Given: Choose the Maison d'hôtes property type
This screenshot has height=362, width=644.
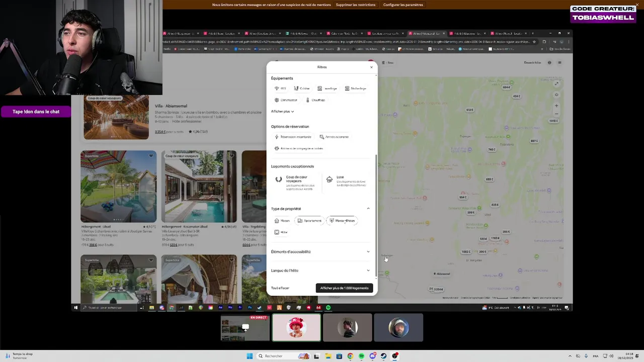Looking at the screenshot, I should click(342, 221).
